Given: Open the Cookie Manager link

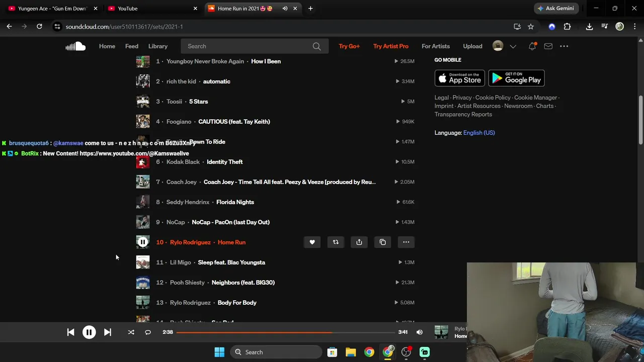Looking at the screenshot, I should coord(535,98).
